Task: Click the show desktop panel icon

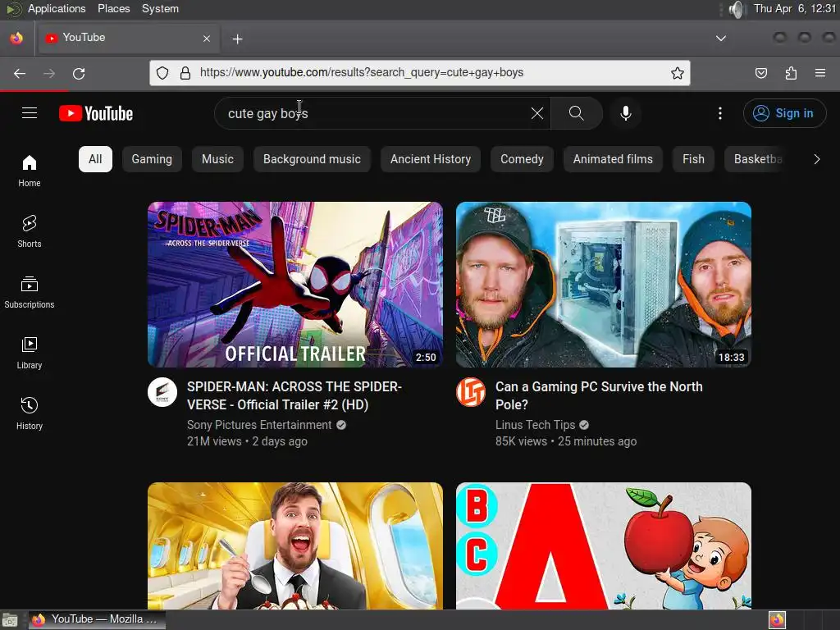Action: pos(10,620)
